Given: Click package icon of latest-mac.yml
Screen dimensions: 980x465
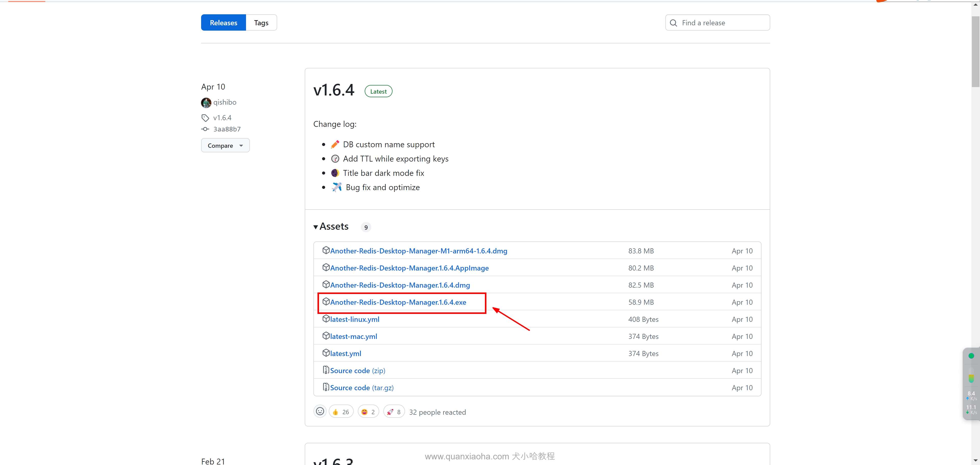Looking at the screenshot, I should [326, 336].
